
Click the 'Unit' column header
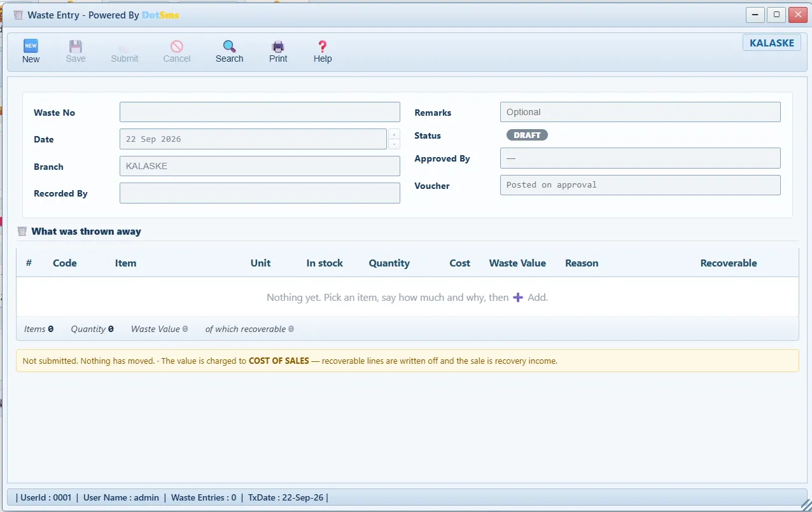click(x=260, y=263)
